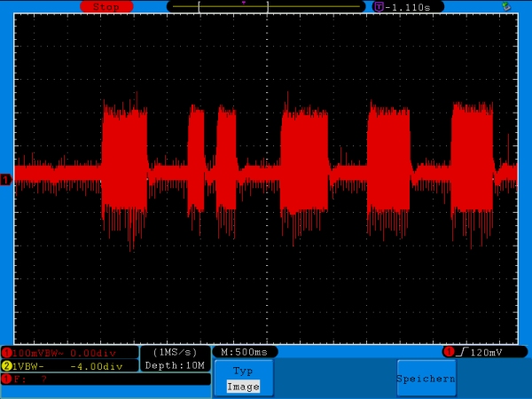This screenshot has height=399, width=532.
Task: Open the Typ menu option
Action: point(243,372)
